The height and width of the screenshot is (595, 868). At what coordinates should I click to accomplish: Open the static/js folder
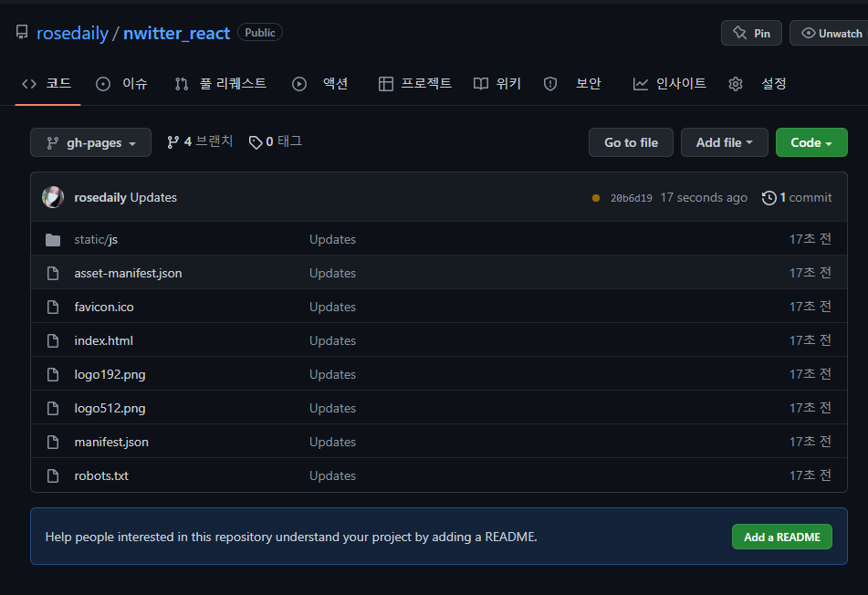click(x=96, y=240)
